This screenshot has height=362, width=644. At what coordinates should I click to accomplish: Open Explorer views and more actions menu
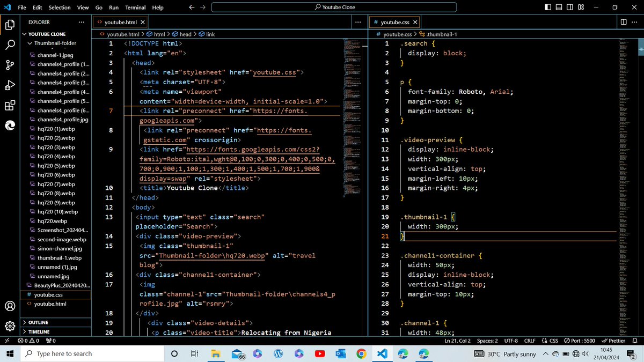tap(81, 22)
